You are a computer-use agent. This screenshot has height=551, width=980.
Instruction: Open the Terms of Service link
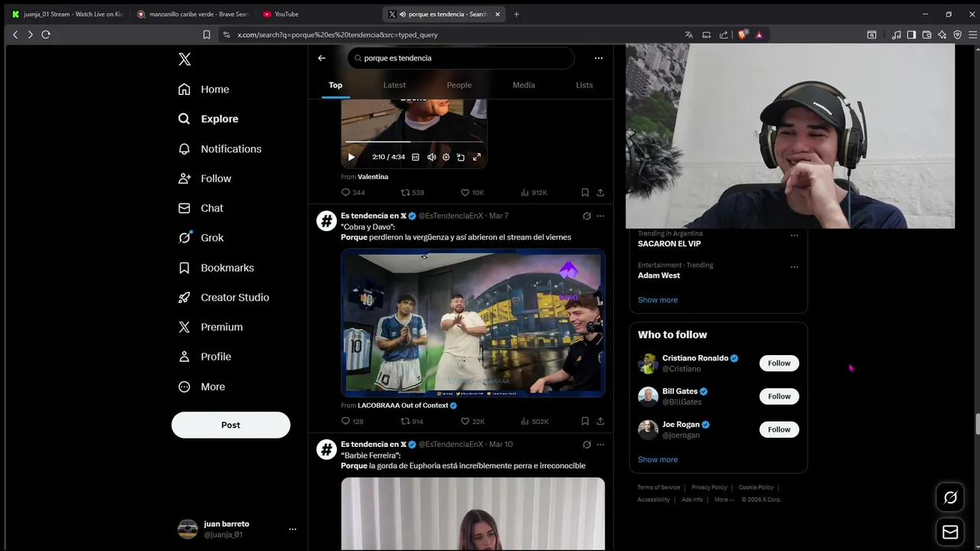(x=658, y=487)
